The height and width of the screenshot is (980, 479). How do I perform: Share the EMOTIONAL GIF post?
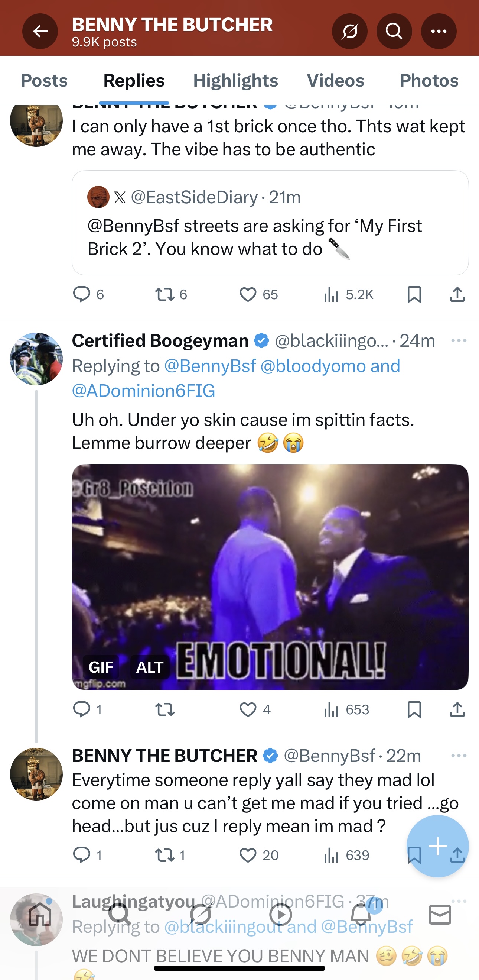[457, 709]
